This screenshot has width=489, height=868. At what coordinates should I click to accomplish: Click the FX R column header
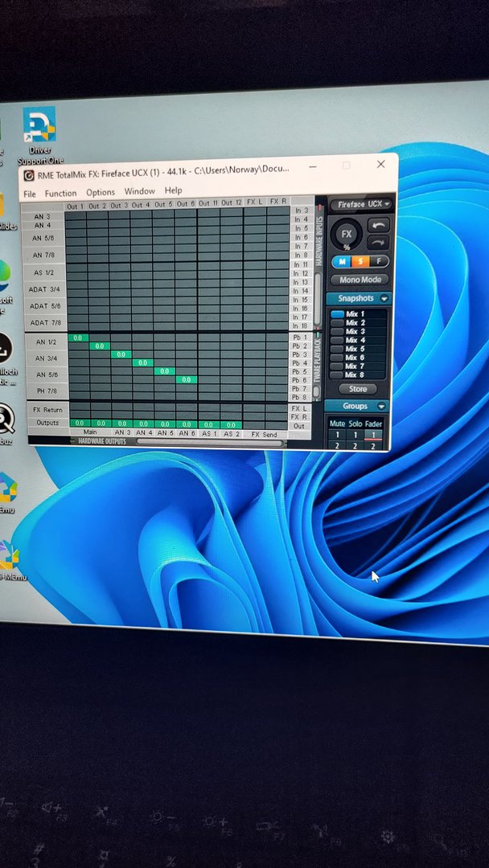tap(278, 202)
